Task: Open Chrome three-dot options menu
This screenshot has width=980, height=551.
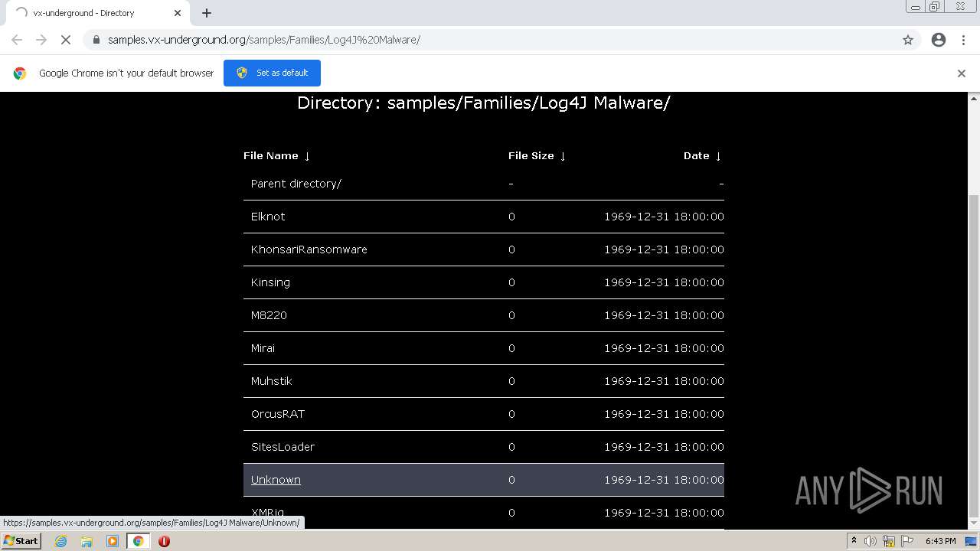Action: (963, 40)
